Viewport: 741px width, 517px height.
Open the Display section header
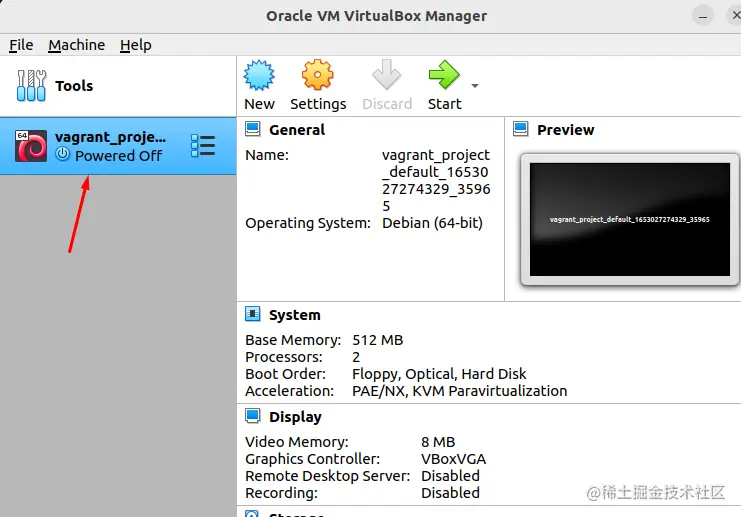(295, 417)
